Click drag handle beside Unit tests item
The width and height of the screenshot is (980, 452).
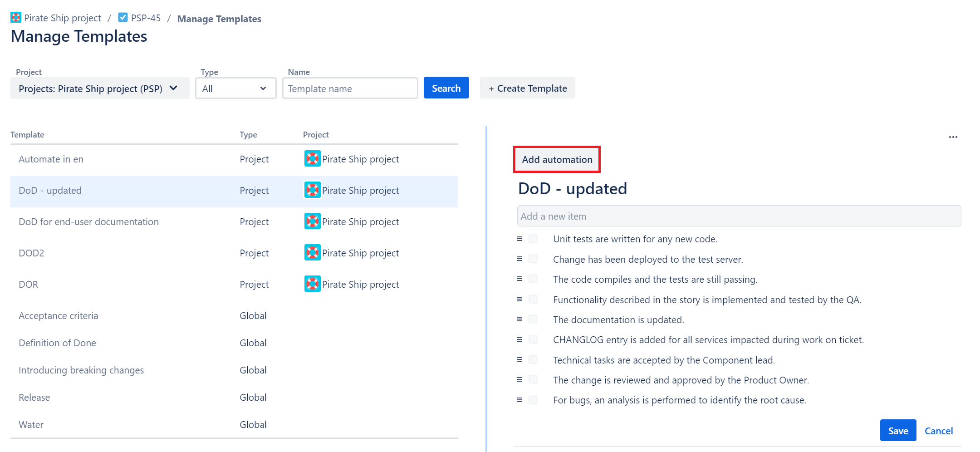pos(519,238)
